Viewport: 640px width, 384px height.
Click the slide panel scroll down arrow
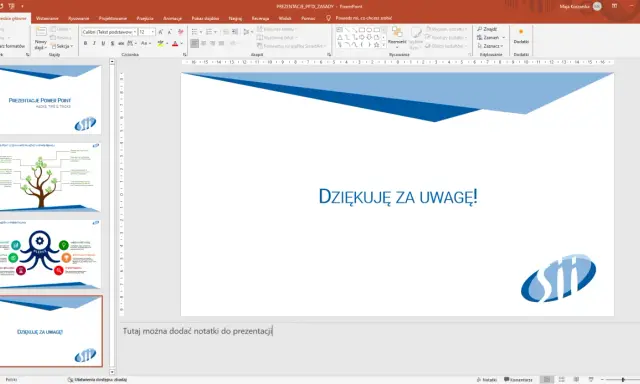coord(112,372)
